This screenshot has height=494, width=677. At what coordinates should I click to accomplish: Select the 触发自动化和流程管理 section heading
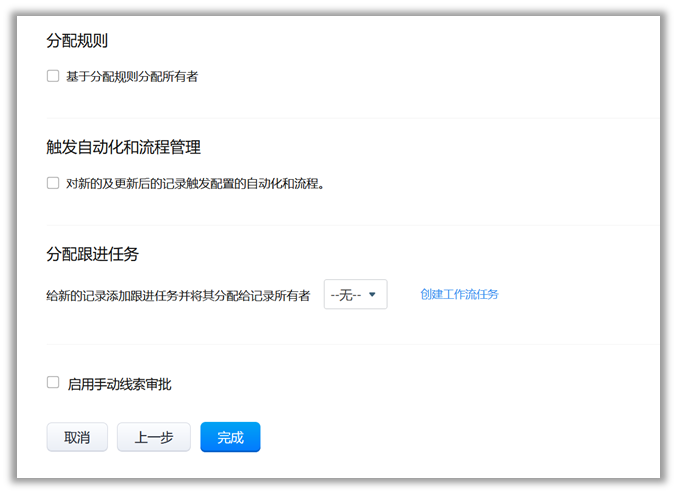tap(123, 147)
